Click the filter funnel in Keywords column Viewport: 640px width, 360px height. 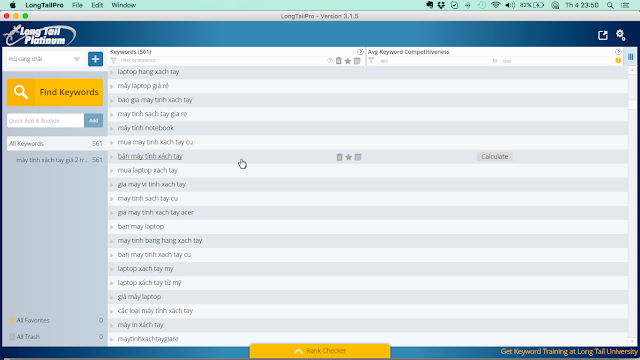click(113, 61)
